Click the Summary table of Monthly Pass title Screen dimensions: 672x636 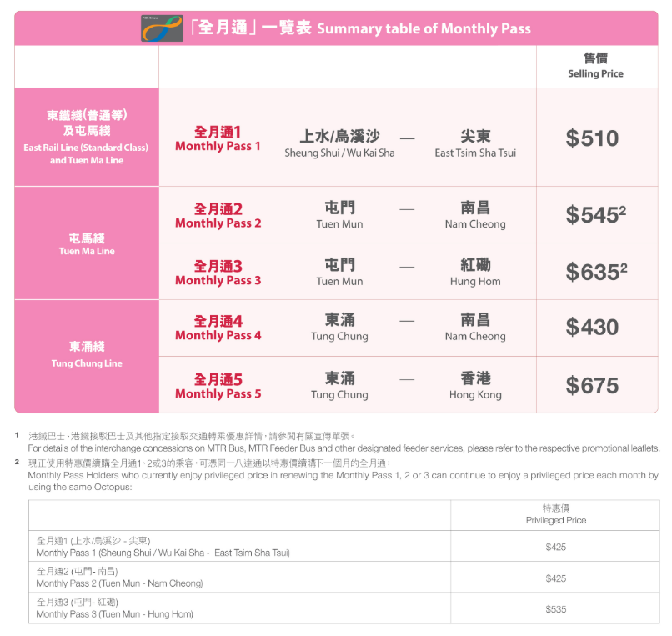[360, 28]
